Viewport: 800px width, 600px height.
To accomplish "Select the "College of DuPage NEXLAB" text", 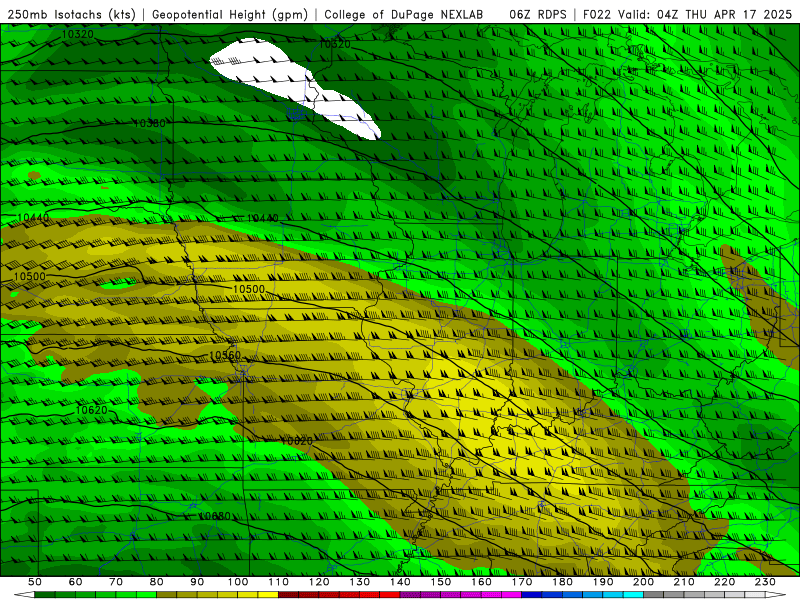I will tap(404, 15).
